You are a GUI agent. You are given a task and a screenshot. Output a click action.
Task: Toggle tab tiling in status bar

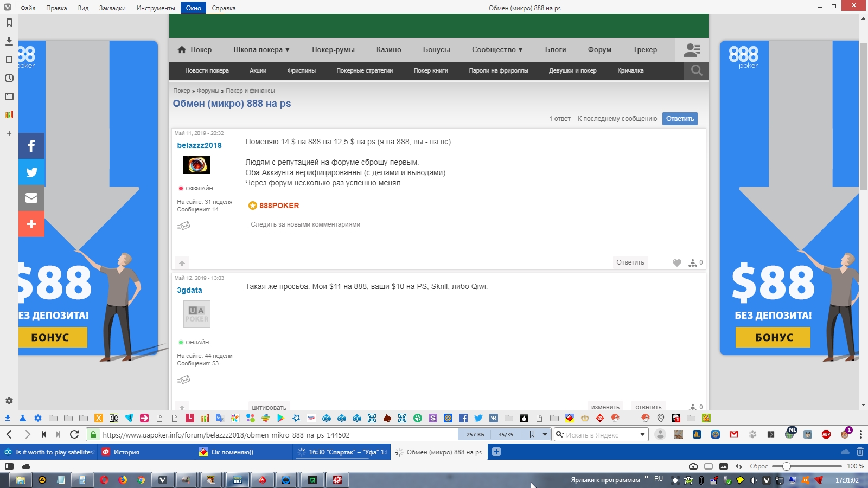pyautogui.click(x=709, y=466)
